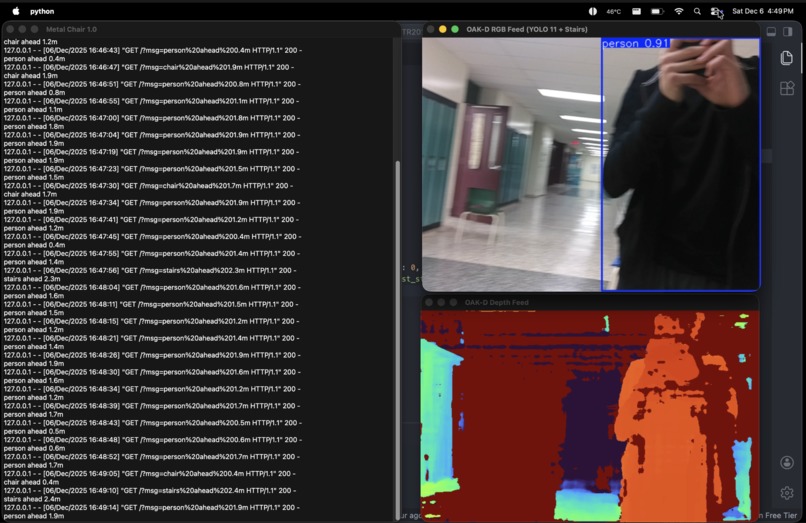Click the 'stairs ahead 2.3m' output line
This screenshot has height=523, width=806.
[32, 279]
